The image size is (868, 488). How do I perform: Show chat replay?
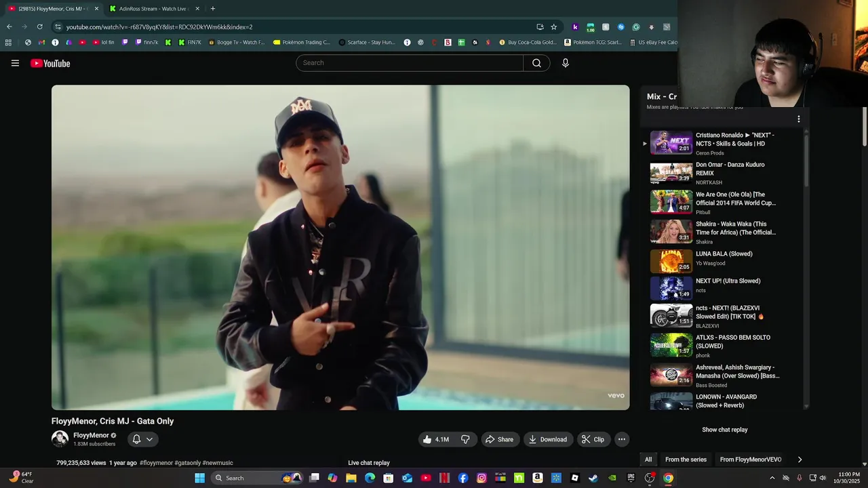[724, 430]
